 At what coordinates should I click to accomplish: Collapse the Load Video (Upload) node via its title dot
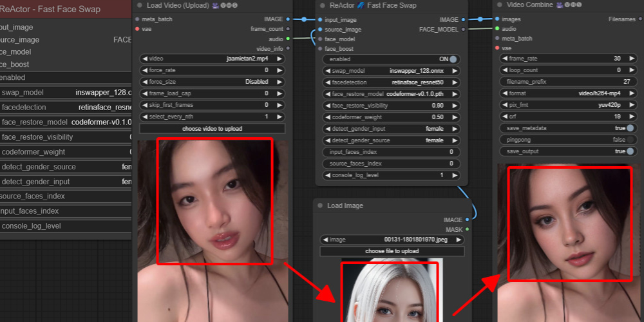coord(140,5)
